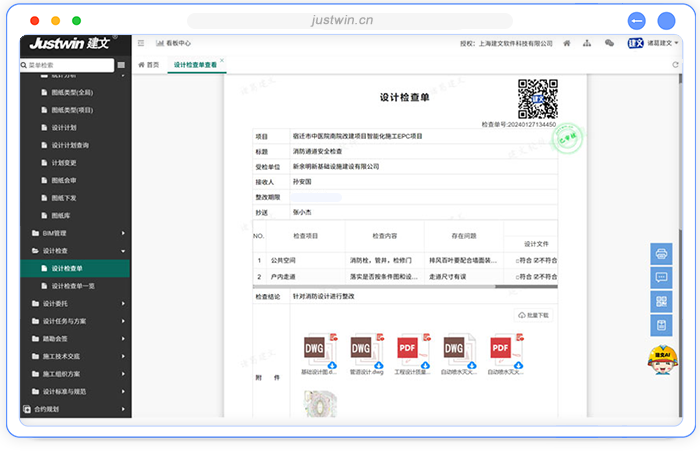The image size is (700, 454).
Task: Expand the 设计委托 sidebar menu
Action: (75, 303)
